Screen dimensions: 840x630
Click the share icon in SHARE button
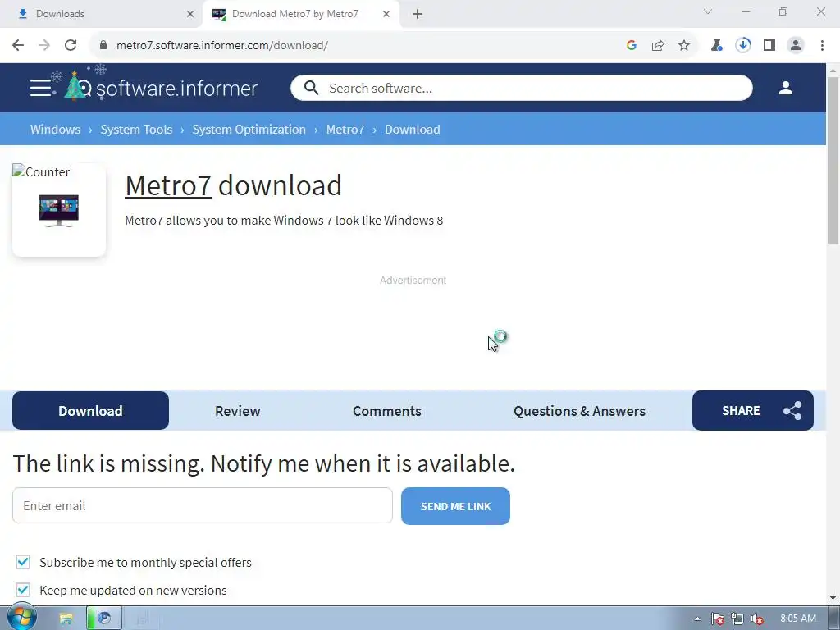coord(792,411)
